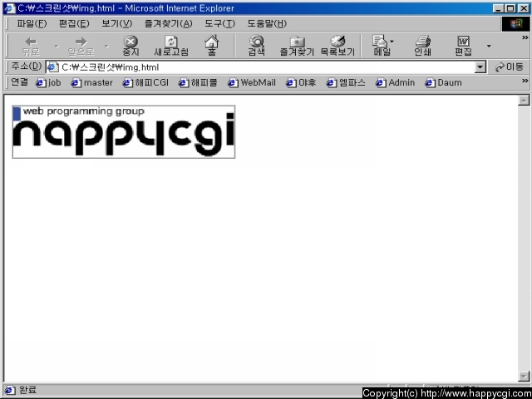Open the 도구(T) menu
The width and height of the screenshot is (532, 399).
(x=219, y=23)
